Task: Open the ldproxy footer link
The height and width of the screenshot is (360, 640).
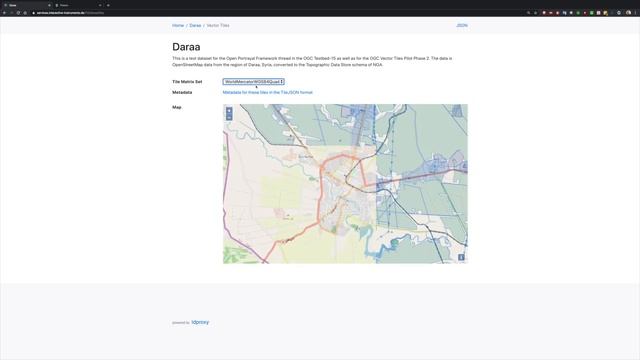Action: point(200,322)
